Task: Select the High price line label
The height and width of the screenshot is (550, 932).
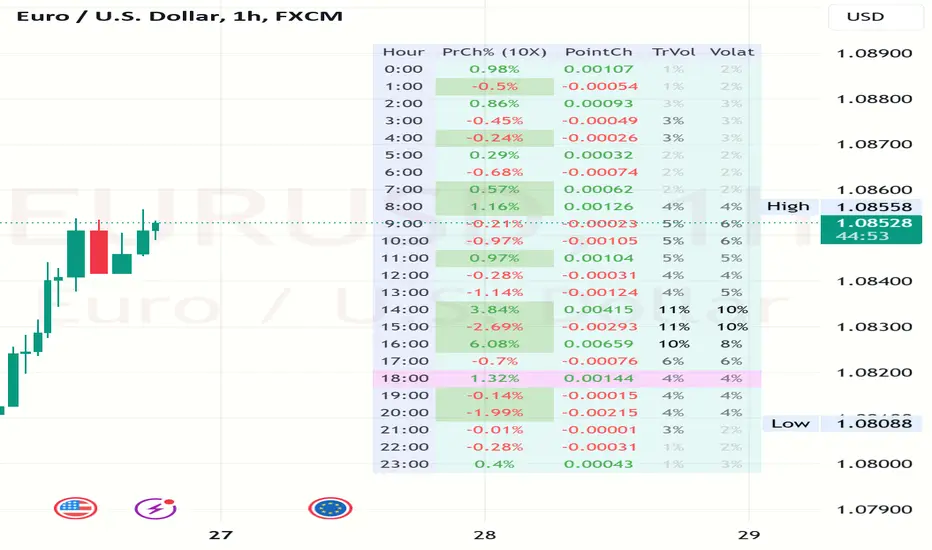Action: (788, 206)
